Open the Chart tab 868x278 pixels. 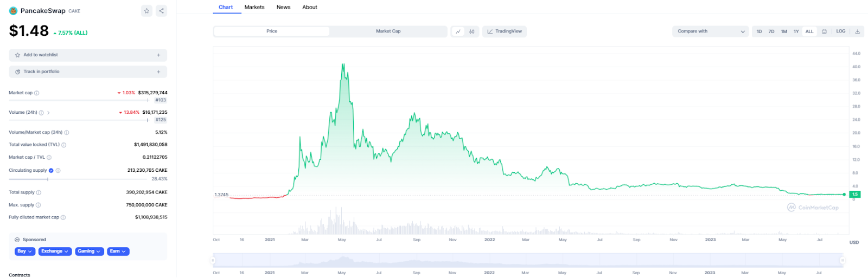pyautogui.click(x=226, y=8)
